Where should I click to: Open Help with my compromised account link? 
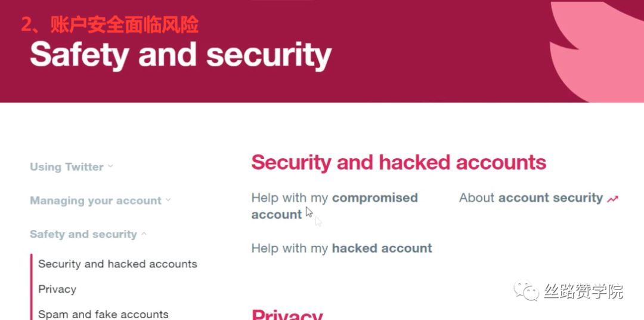pos(335,206)
